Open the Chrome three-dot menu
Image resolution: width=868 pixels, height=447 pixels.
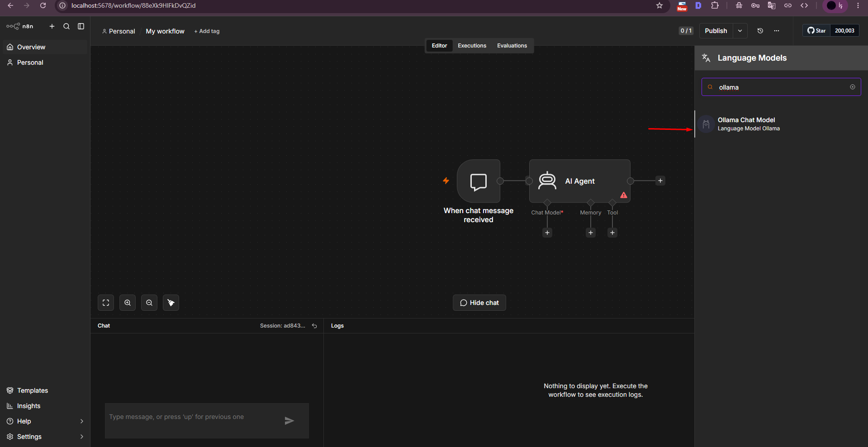click(x=858, y=5)
